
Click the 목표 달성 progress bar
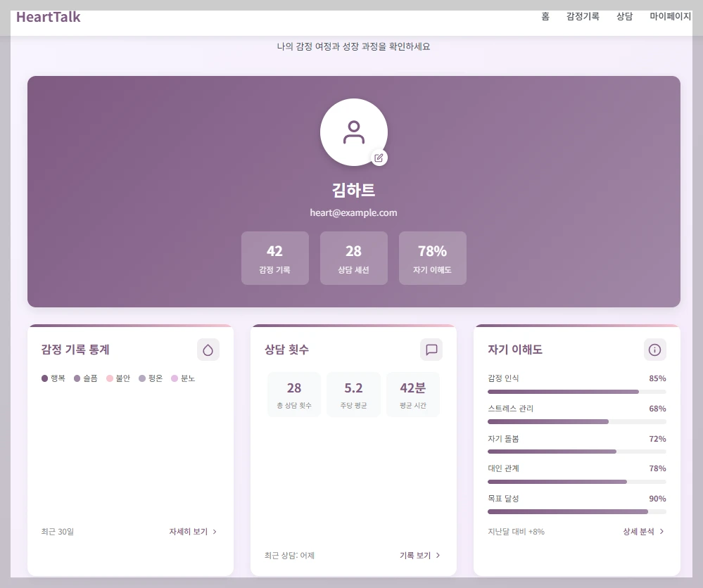(x=577, y=511)
